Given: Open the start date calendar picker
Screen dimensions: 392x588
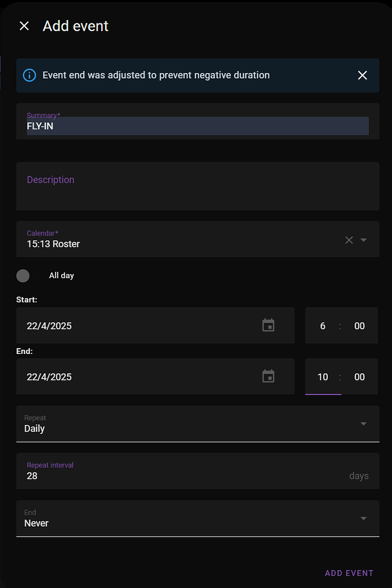Looking at the screenshot, I should click(x=268, y=325).
